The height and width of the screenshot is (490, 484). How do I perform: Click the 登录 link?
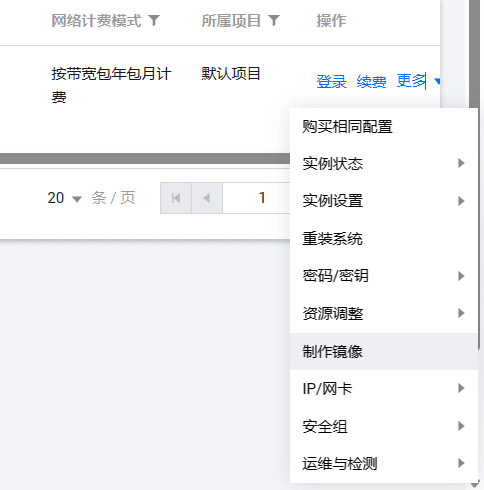tap(331, 81)
